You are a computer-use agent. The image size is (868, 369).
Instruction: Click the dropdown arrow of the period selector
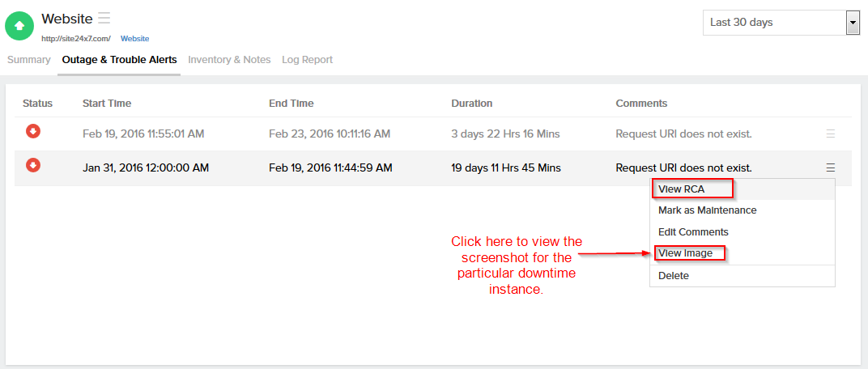[x=852, y=23]
